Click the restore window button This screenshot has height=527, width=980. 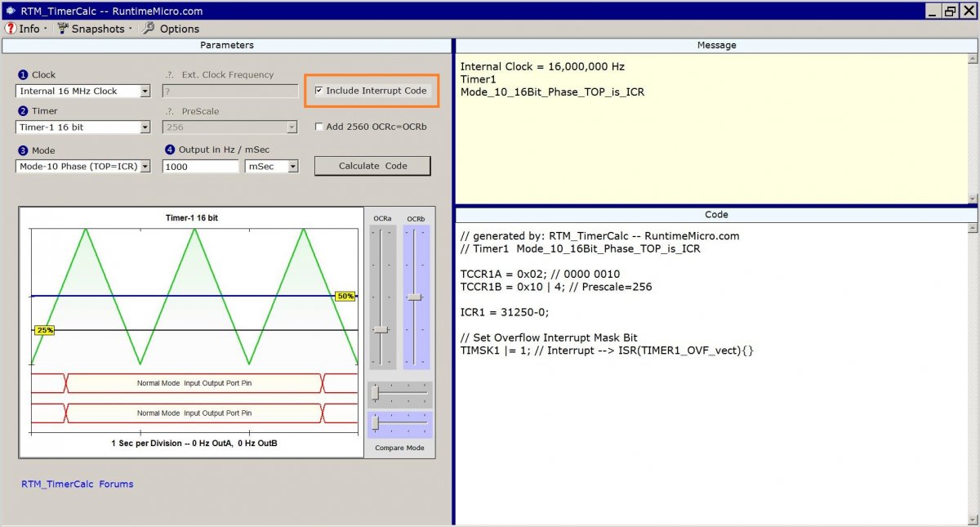[950, 11]
